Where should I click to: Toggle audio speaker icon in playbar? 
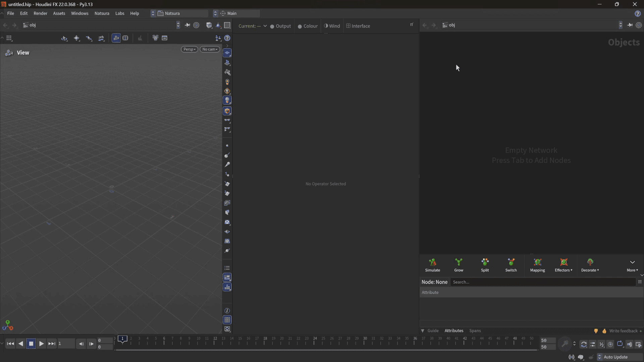click(630, 344)
